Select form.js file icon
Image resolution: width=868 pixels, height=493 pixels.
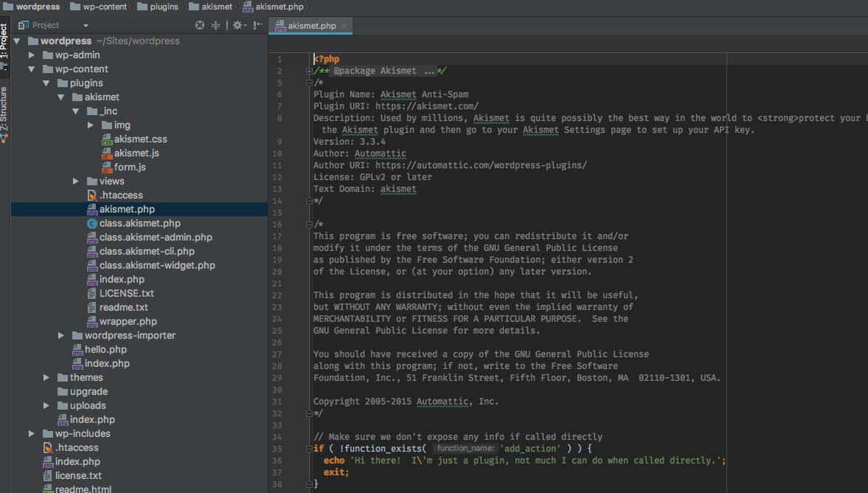pyautogui.click(x=107, y=168)
